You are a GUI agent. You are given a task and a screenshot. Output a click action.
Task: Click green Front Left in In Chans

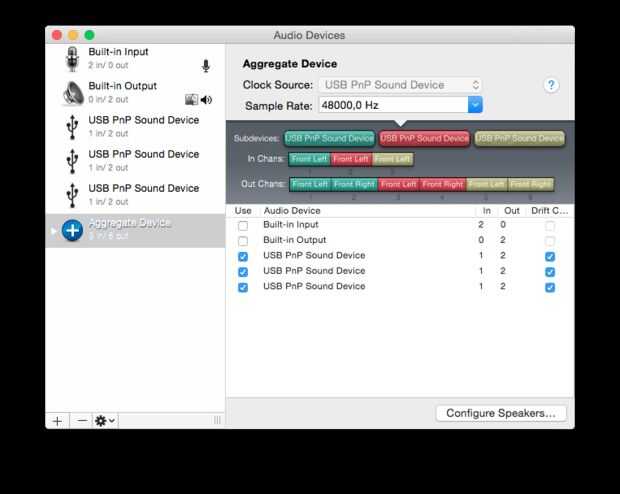pos(310,159)
